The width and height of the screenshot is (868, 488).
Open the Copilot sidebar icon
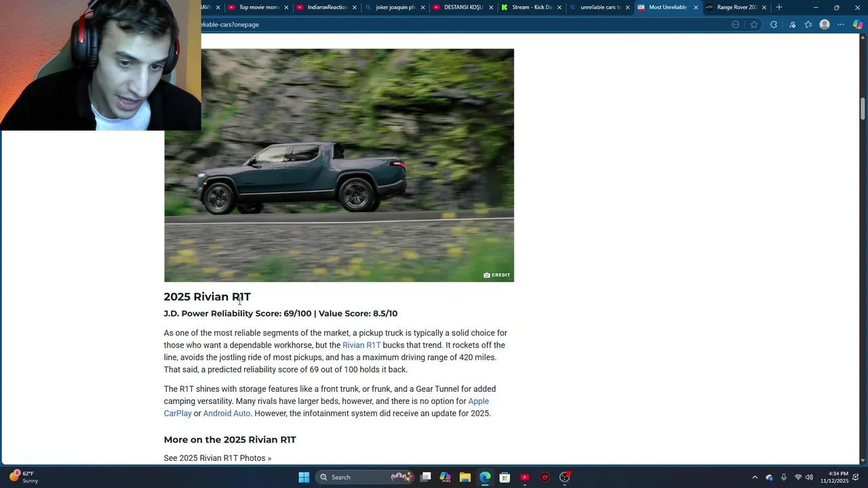click(x=858, y=24)
